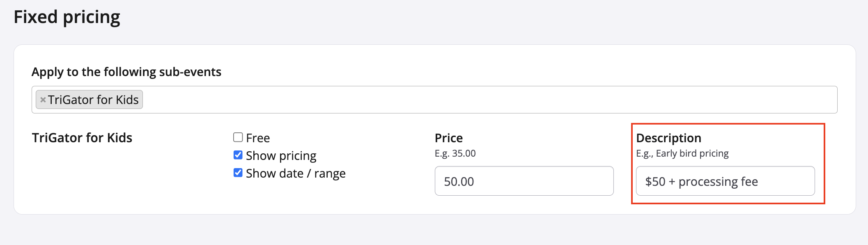Screen dimensions: 868x245
Task: Enable the Free checkbox
Action: pos(238,137)
